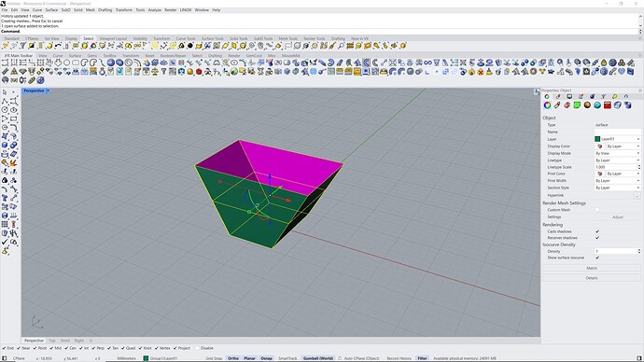644x362 pixels.
Task: Select the rounded rectangle tool in the toolbar
Action: [x=76, y=63]
